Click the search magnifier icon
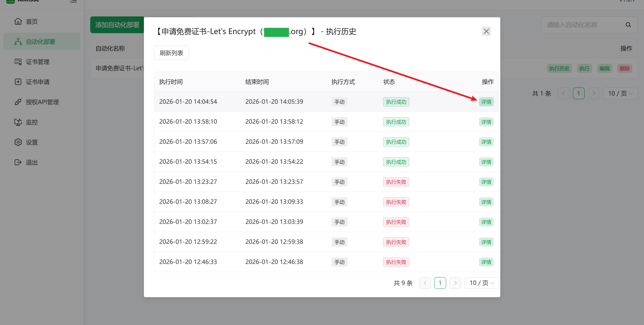Screen dimensions: 644x325 [628, 25]
